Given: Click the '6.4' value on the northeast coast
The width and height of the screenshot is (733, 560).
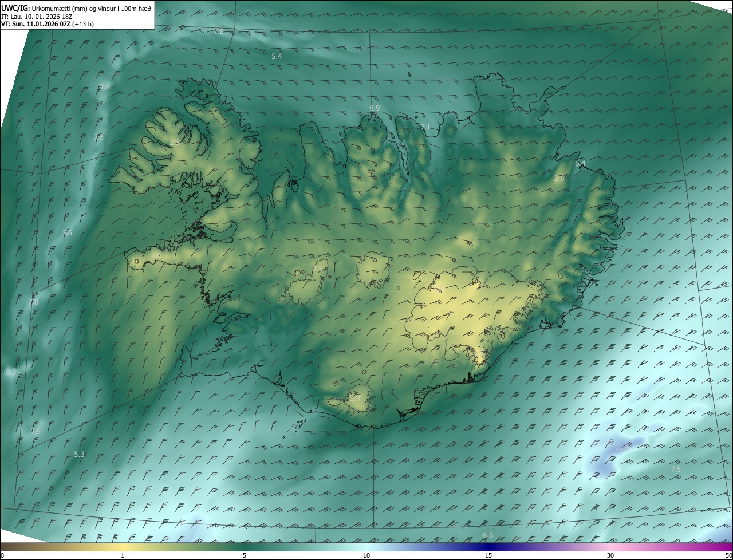Looking at the screenshot, I should [580, 164].
